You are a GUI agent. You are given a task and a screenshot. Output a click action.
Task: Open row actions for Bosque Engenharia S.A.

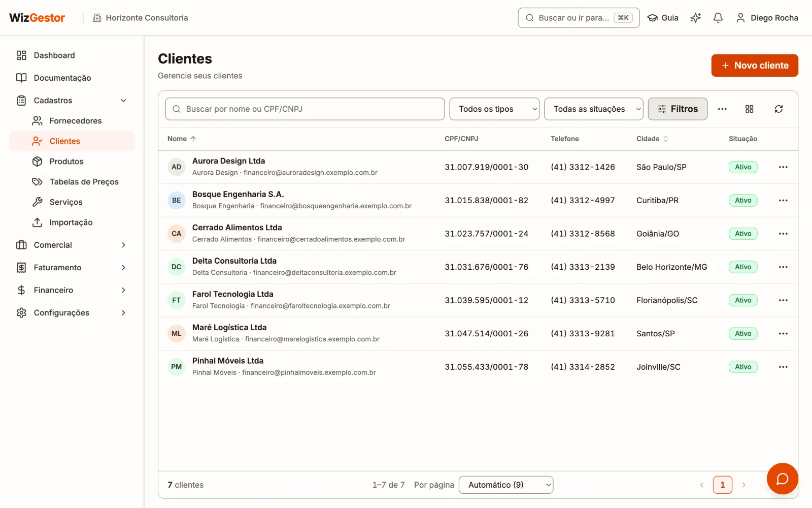click(783, 200)
